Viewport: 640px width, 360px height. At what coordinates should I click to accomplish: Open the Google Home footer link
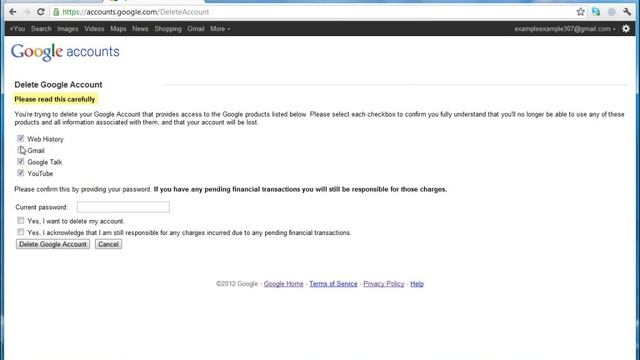pos(283,284)
